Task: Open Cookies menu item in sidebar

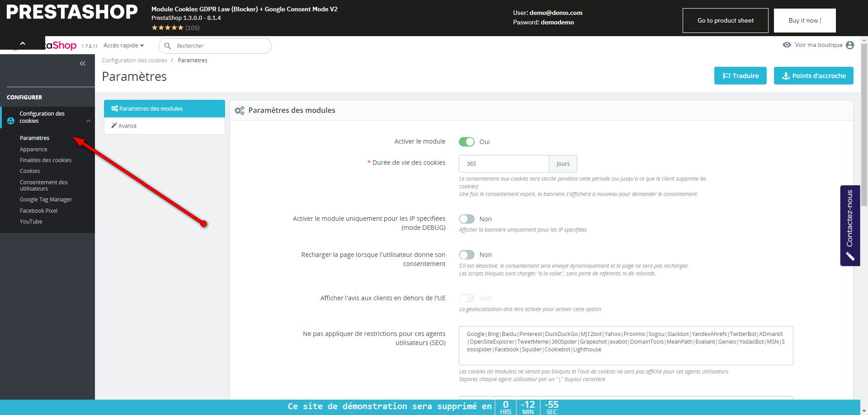Action: pos(30,171)
